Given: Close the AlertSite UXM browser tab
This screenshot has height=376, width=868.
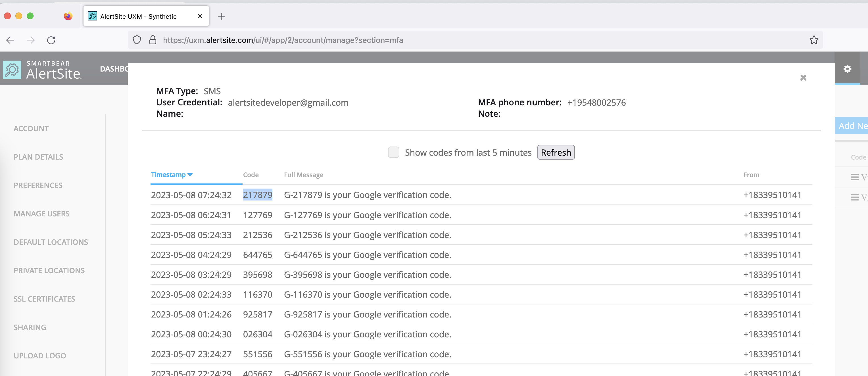Looking at the screenshot, I should (x=200, y=16).
